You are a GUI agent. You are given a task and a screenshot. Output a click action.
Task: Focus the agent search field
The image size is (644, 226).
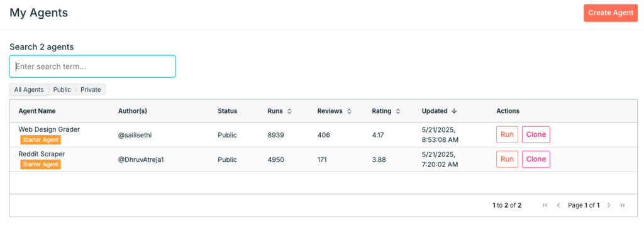coord(93,67)
